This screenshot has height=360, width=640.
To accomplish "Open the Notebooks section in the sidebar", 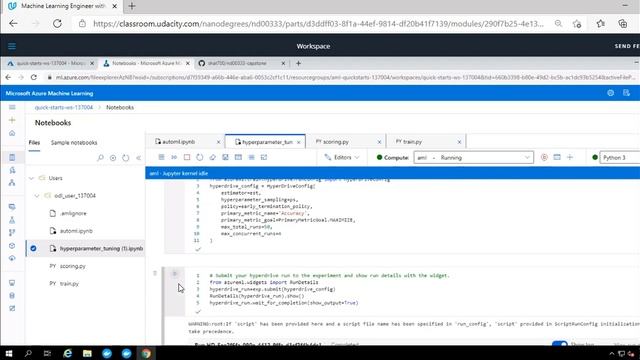I will (x=12, y=157).
